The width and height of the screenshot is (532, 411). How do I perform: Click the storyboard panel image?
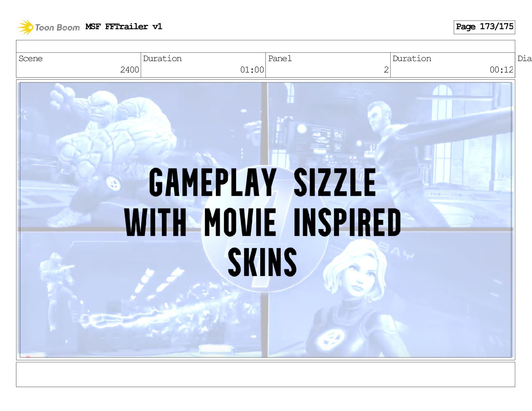(x=266, y=220)
